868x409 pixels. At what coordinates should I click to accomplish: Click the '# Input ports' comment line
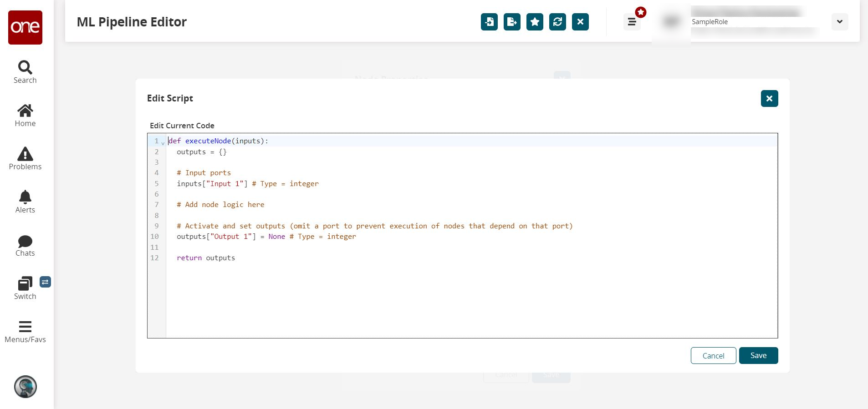(x=204, y=173)
